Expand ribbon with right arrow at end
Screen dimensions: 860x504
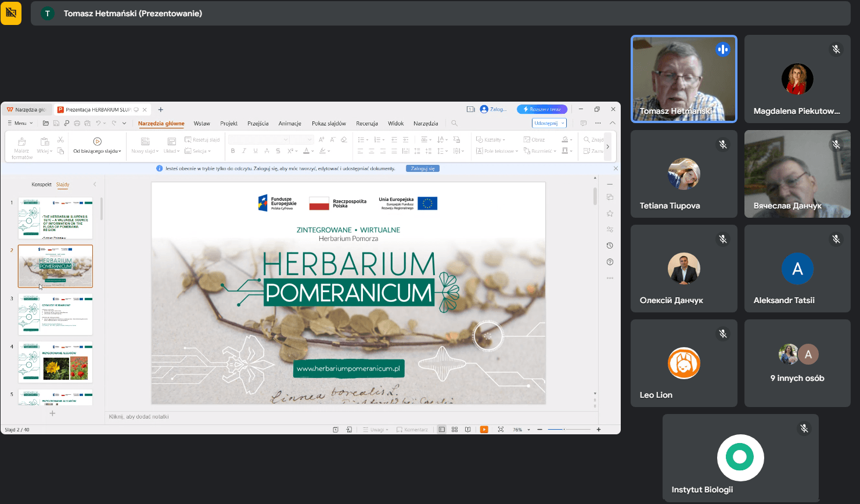[607, 147]
